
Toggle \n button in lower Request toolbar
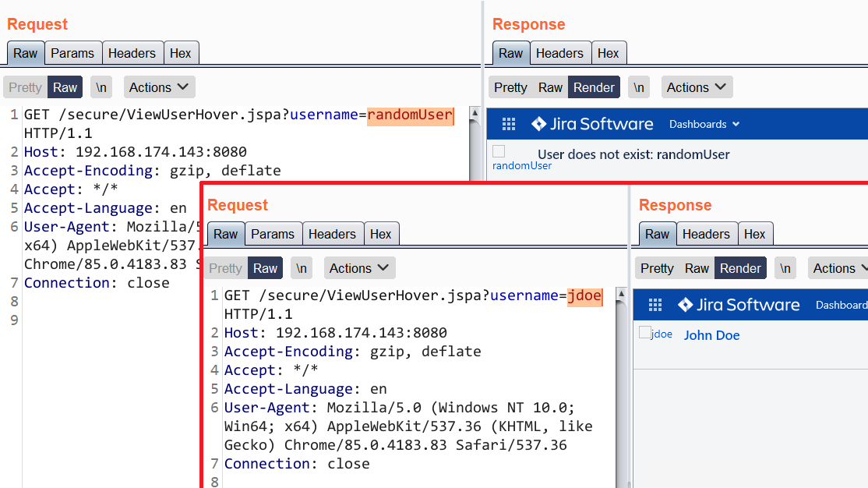(301, 268)
